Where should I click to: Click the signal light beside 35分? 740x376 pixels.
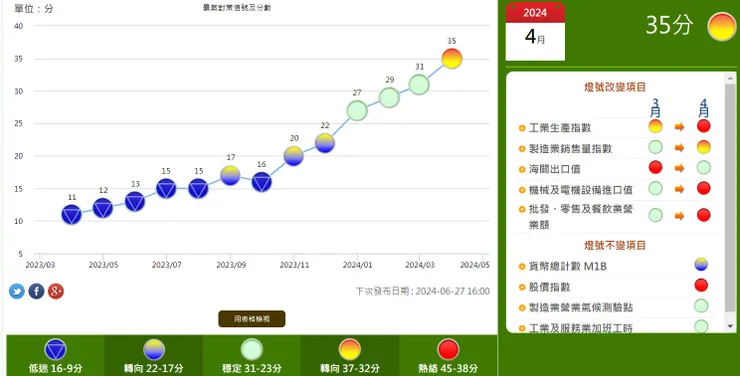(x=722, y=26)
